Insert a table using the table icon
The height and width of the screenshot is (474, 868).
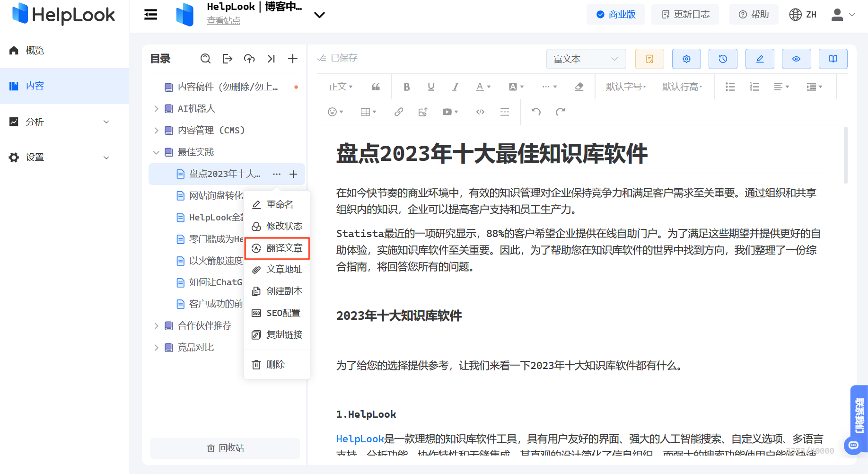click(366, 112)
